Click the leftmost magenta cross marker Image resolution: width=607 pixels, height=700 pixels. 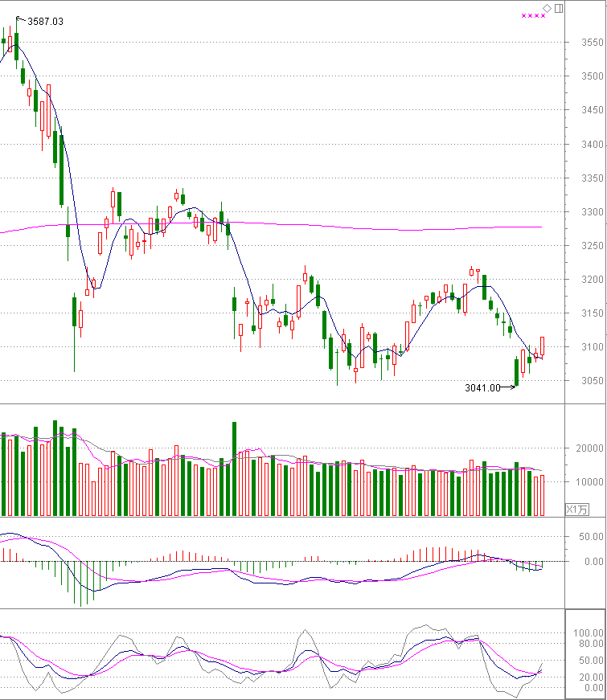524,16
